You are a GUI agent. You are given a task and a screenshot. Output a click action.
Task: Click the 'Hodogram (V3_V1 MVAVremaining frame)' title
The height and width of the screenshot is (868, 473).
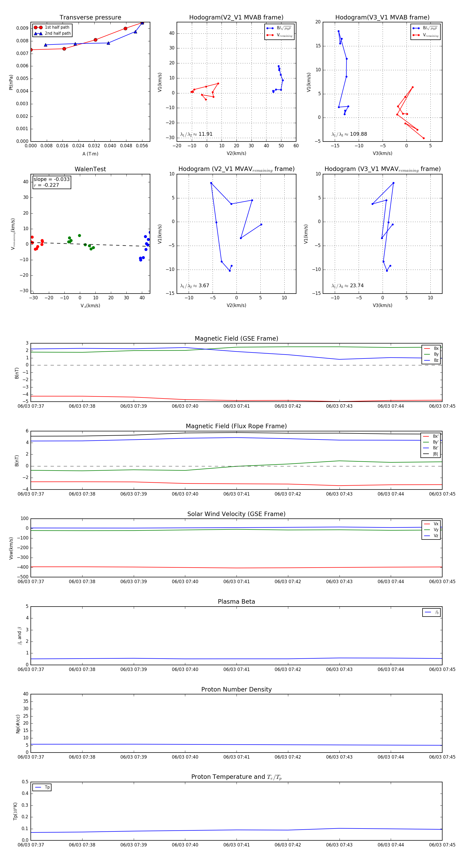click(382, 169)
